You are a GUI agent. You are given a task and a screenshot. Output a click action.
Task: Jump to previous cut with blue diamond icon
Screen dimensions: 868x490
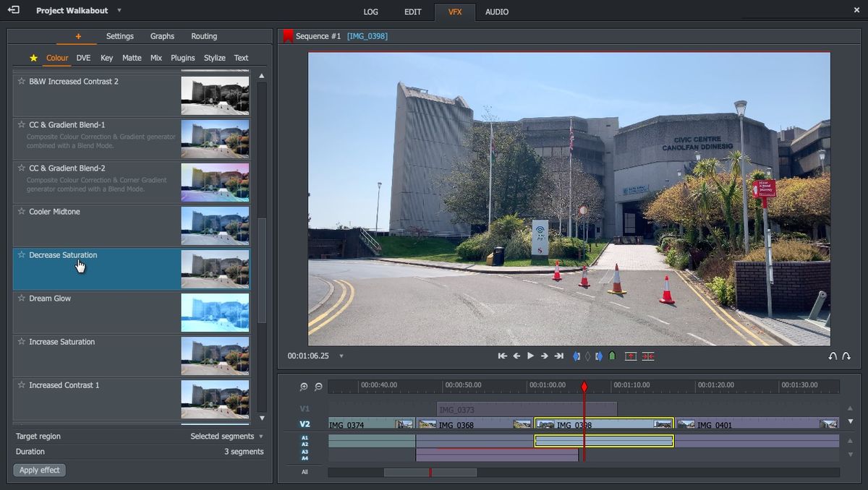click(x=576, y=356)
